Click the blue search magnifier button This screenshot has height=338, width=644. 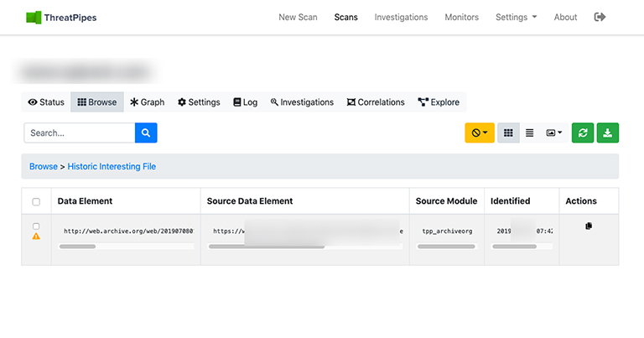146,133
